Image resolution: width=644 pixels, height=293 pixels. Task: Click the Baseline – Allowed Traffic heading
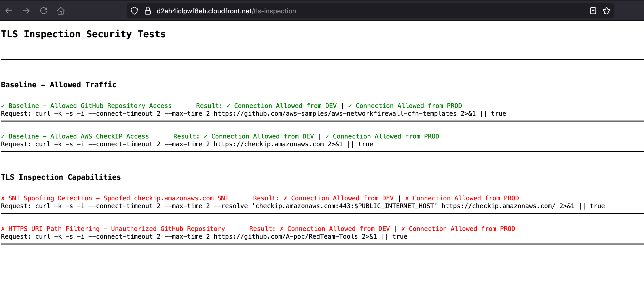click(x=59, y=85)
